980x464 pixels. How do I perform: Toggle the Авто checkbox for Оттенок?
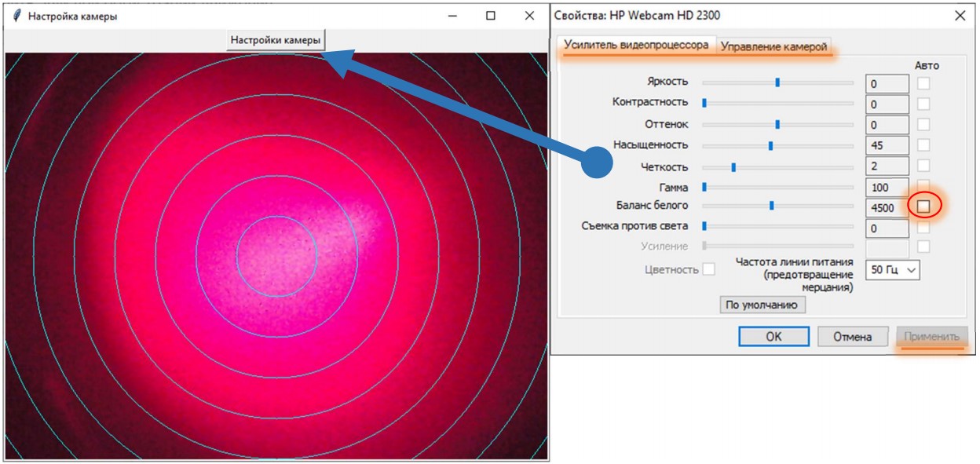[x=924, y=124]
